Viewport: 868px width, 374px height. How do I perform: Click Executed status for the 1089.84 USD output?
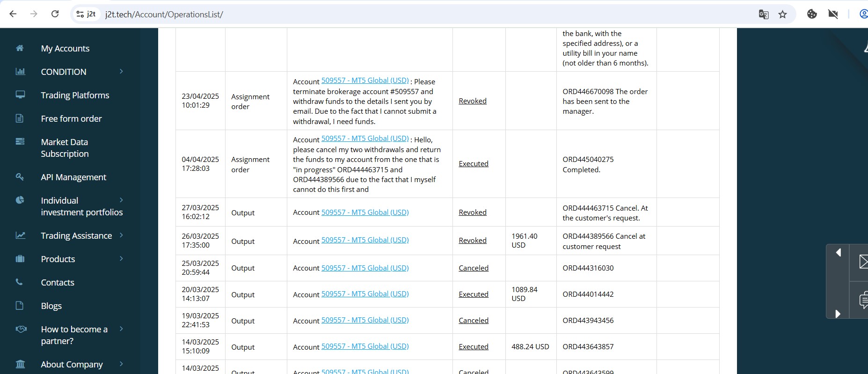coord(473,294)
